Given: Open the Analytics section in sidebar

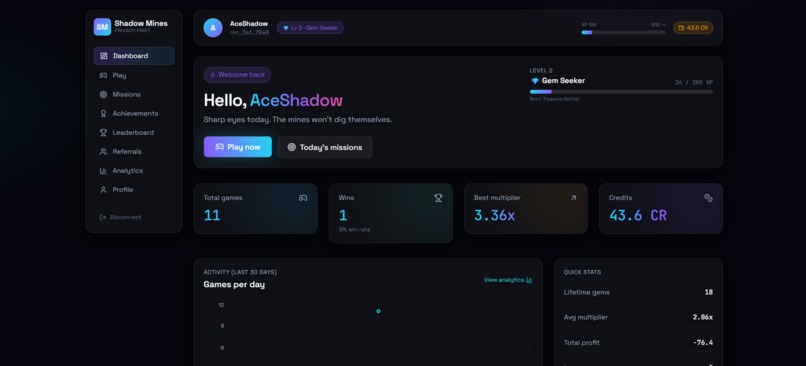Looking at the screenshot, I should coord(134,171).
